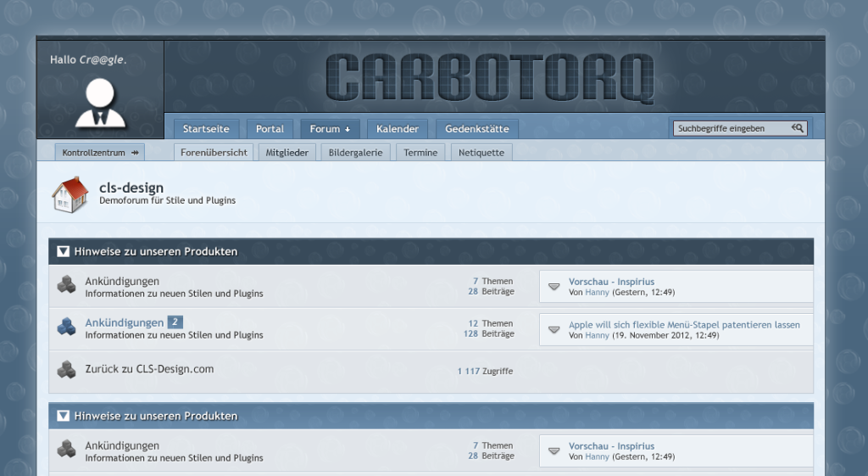Image resolution: width=868 pixels, height=476 pixels.
Task: Open the Apple will sich flexible Menü-Stapel thread
Action: [684, 324]
